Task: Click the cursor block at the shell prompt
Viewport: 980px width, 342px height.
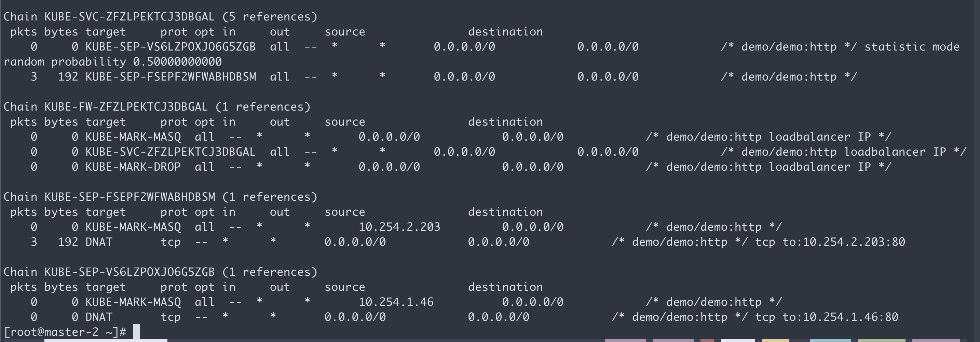Action: tap(137, 332)
